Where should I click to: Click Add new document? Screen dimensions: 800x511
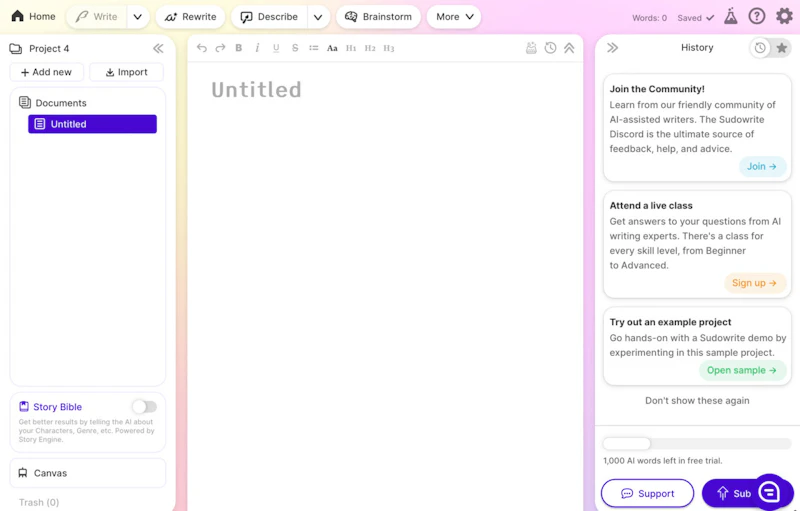click(46, 72)
